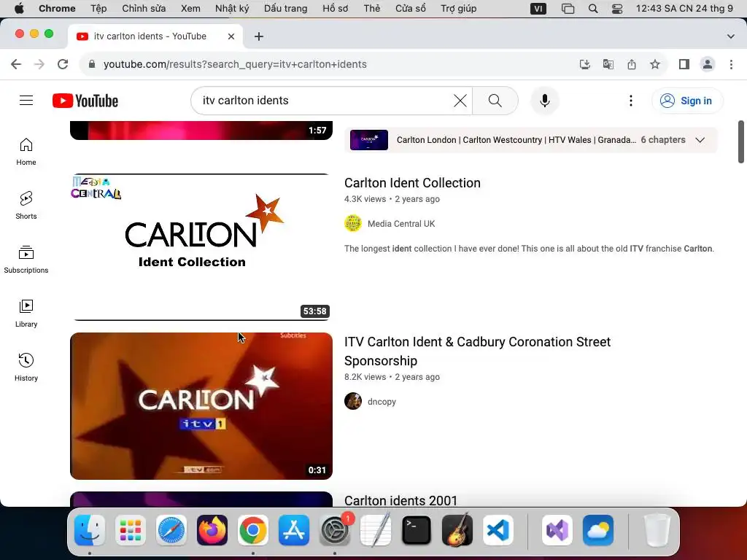Reload the YouTube results page
747x560 pixels.
click(63, 64)
